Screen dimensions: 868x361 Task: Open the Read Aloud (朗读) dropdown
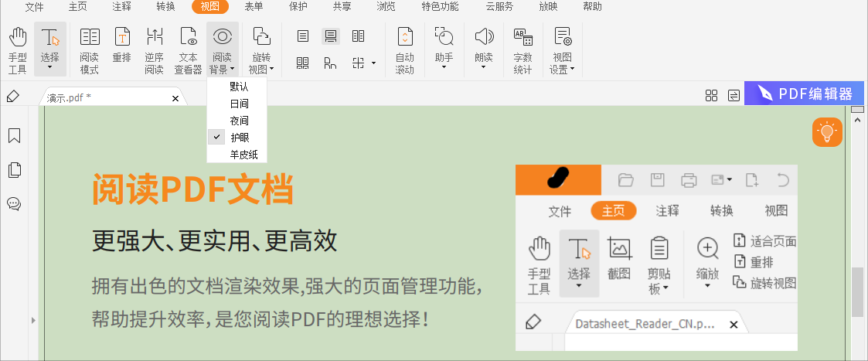click(x=484, y=49)
